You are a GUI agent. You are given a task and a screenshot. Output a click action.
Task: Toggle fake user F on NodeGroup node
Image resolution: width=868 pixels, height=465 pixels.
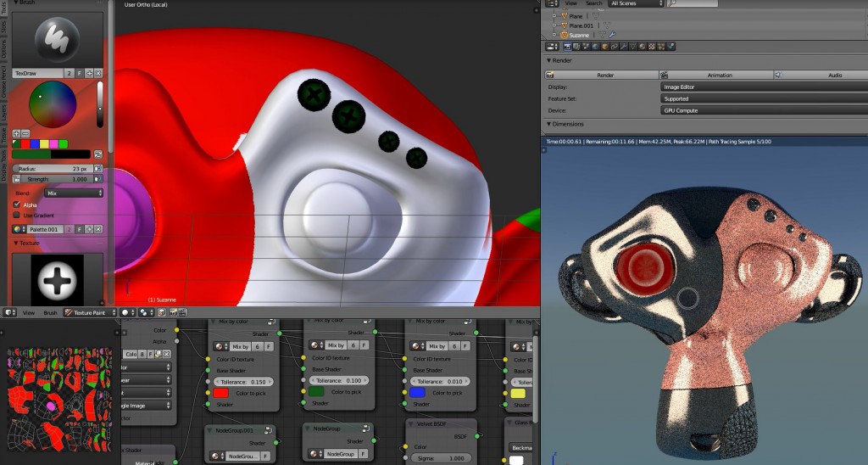(363, 454)
